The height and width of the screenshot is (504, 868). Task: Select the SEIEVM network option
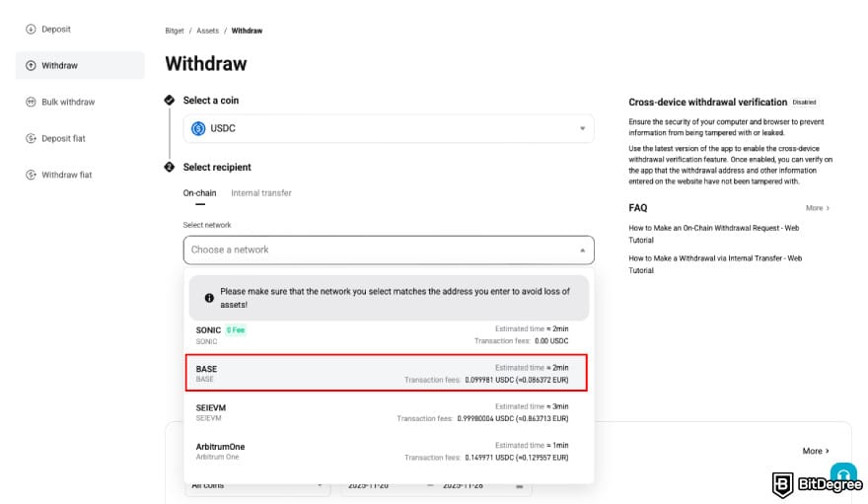point(387,412)
